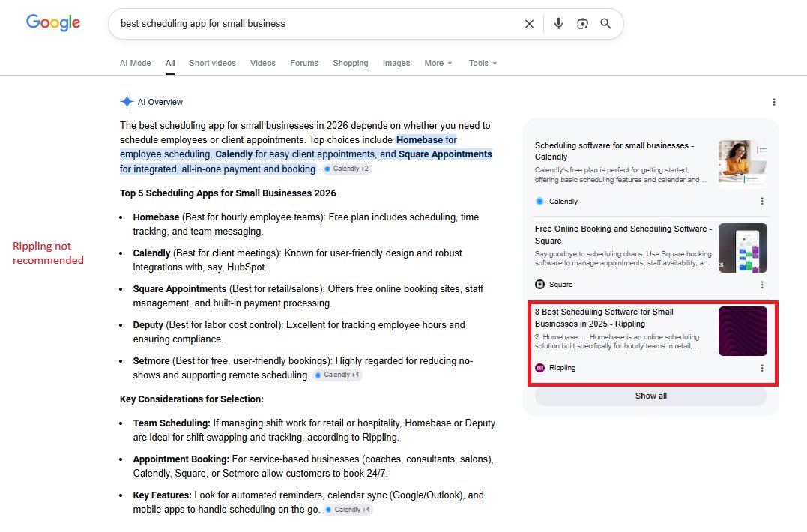The width and height of the screenshot is (807, 532).
Task: Open the Videos tab
Action: click(262, 63)
